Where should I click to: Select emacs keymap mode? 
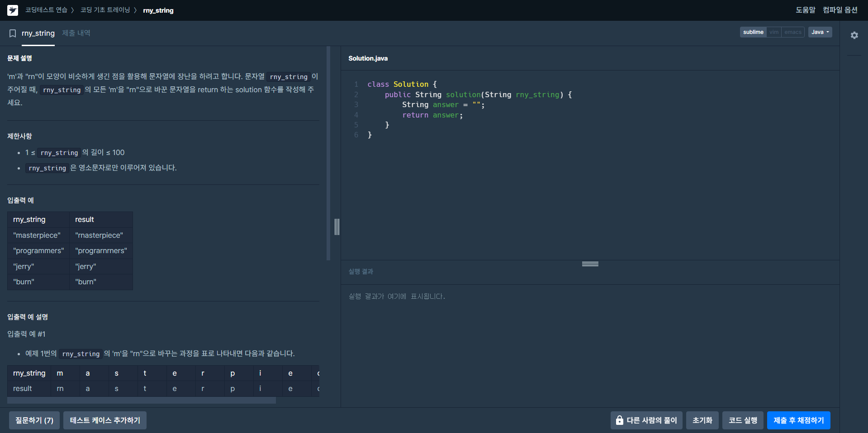click(x=793, y=32)
